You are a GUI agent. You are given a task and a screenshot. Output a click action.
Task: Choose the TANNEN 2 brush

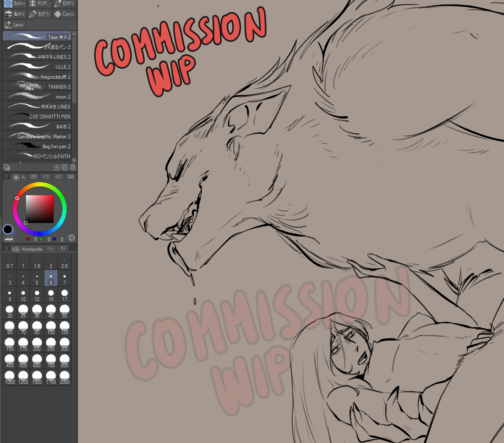click(37, 87)
